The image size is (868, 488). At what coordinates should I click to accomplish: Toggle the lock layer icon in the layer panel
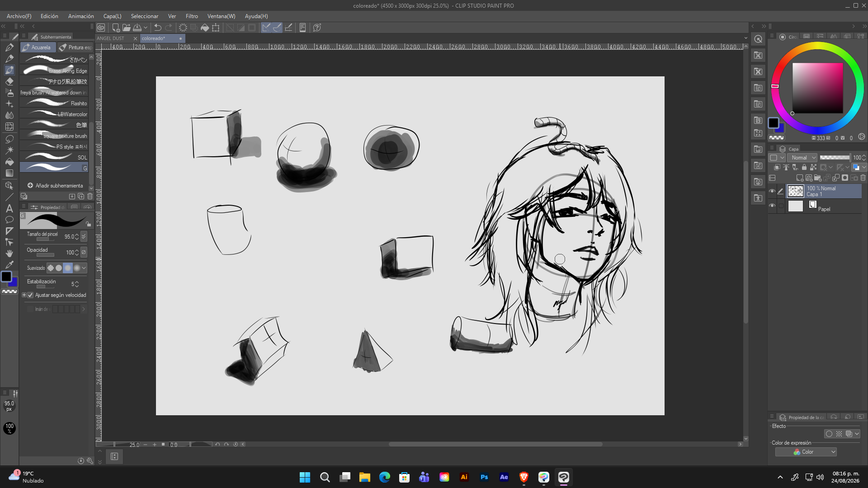click(x=804, y=167)
